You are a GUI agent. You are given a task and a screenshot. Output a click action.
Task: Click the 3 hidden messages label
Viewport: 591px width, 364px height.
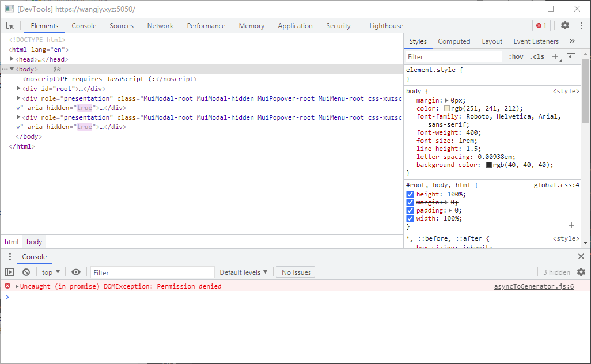point(556,272)
